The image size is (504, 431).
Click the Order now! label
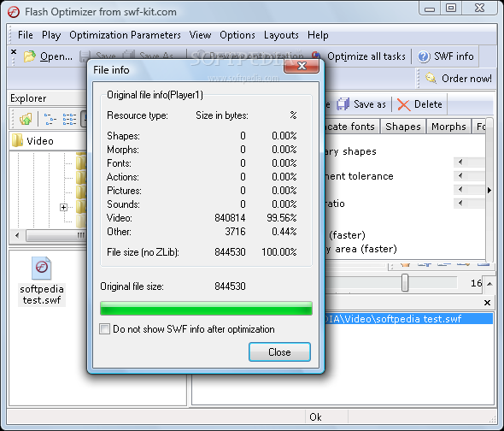tap(466, 78)
